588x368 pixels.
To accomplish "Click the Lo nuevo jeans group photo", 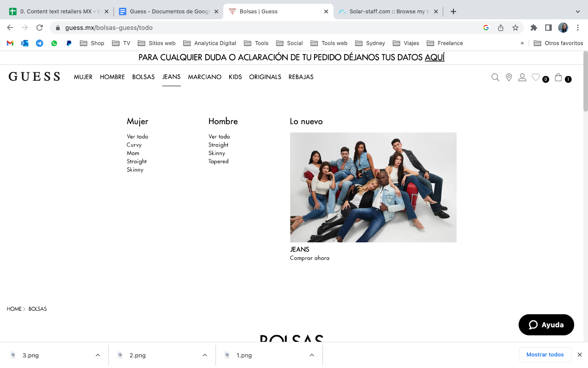I will point(373,187).
